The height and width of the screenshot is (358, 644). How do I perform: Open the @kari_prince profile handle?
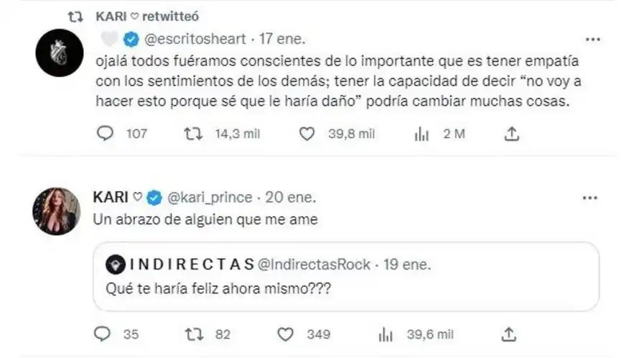click(209, 197)
